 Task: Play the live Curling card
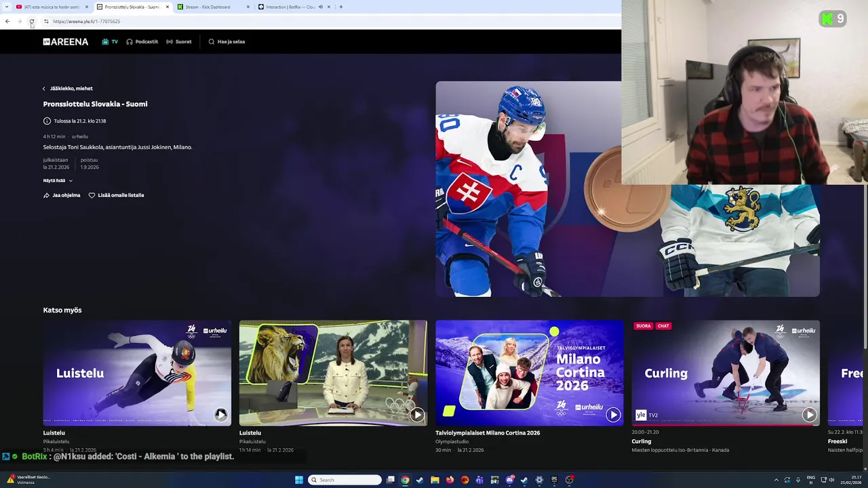click(809, 415)
